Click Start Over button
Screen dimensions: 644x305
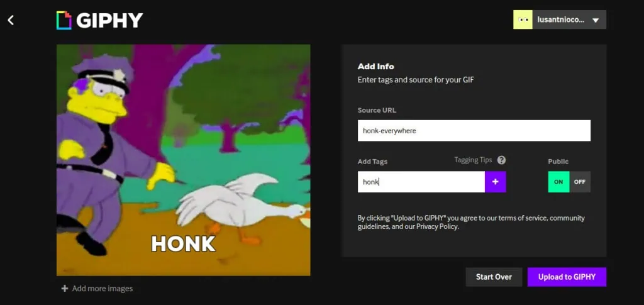pyautogui.click(x=494, y=277)
